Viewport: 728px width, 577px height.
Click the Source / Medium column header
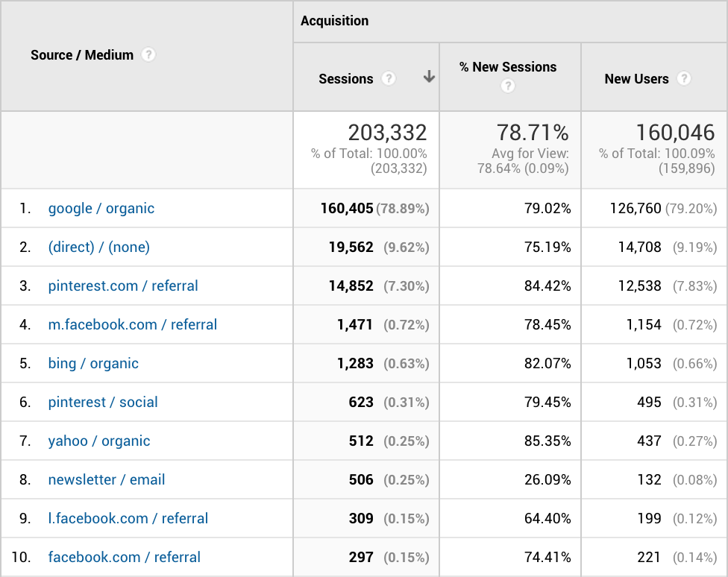tap(82, 54)
